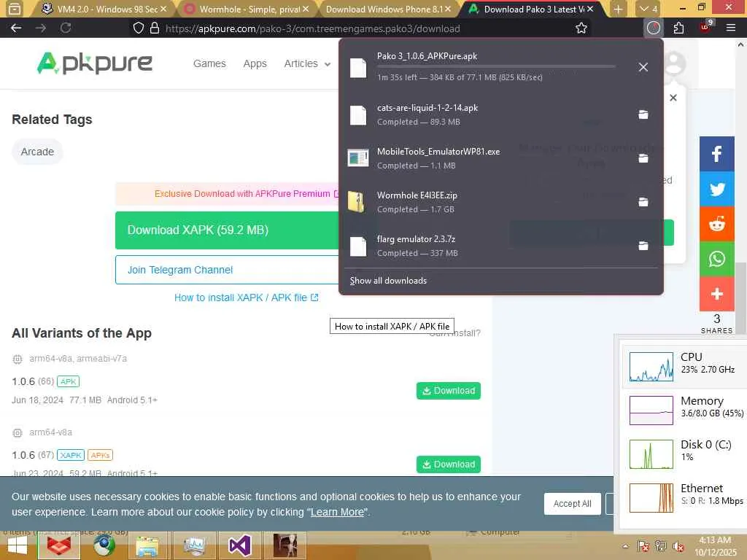Switch to VM4 2.0 Windows 98 tab

point(100,9)
